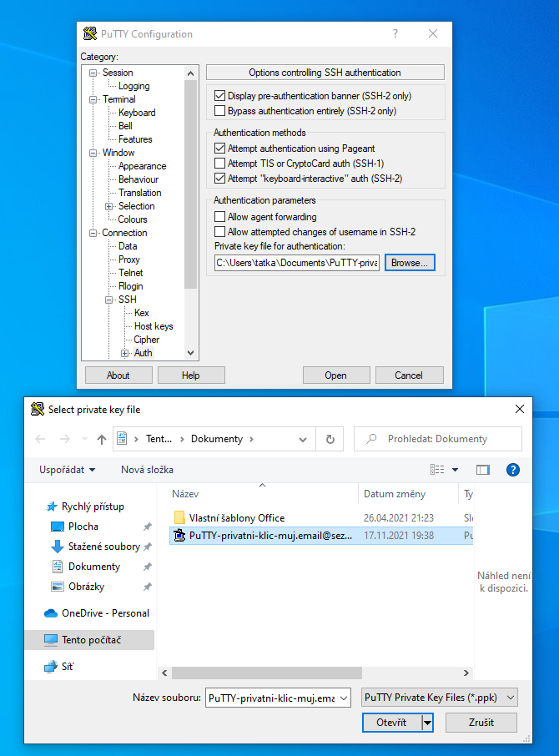Viewport: 559px width, 756px height.
Task: Select Síť network item
Action: 67,667
